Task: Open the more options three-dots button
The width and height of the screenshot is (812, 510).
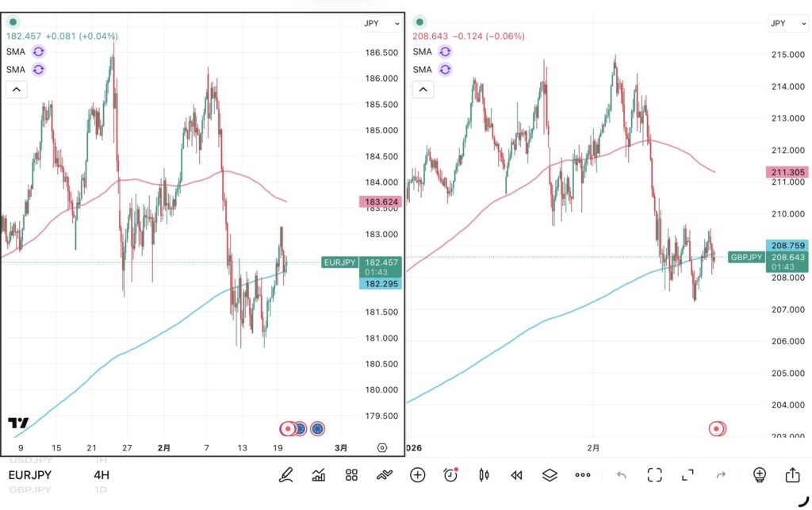Action: click(x=583, y=475)
